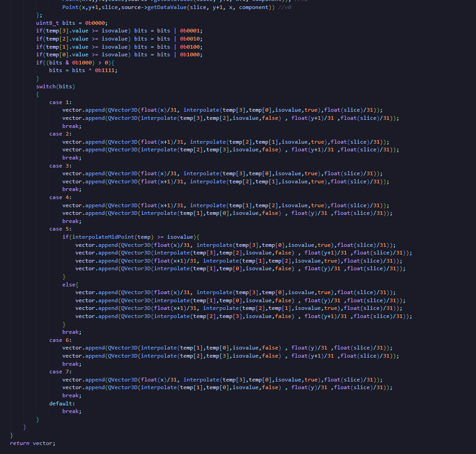Place cursor on the 'else{' keyword
476x454 pixels.
tap(70, 285)
